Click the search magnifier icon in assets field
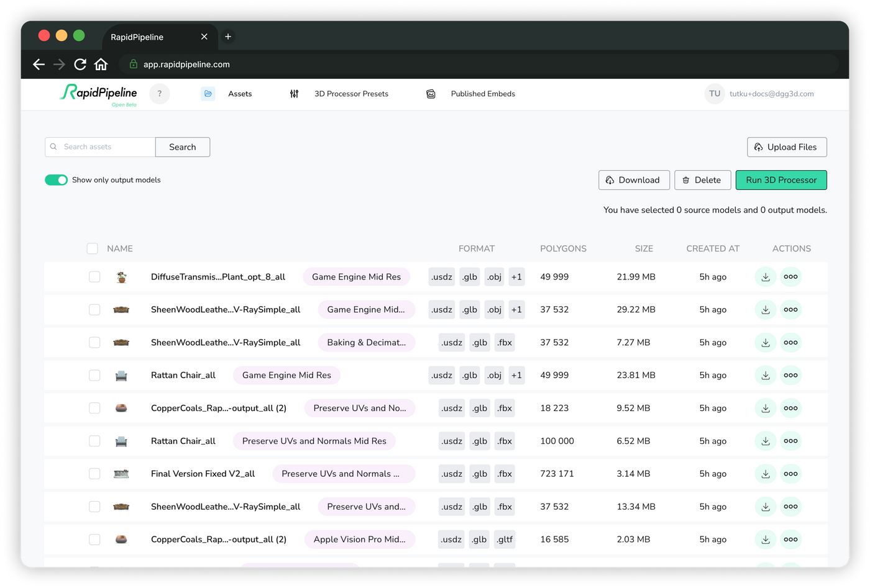The height and width of the screenshot is (588, 870). point(54,147)
